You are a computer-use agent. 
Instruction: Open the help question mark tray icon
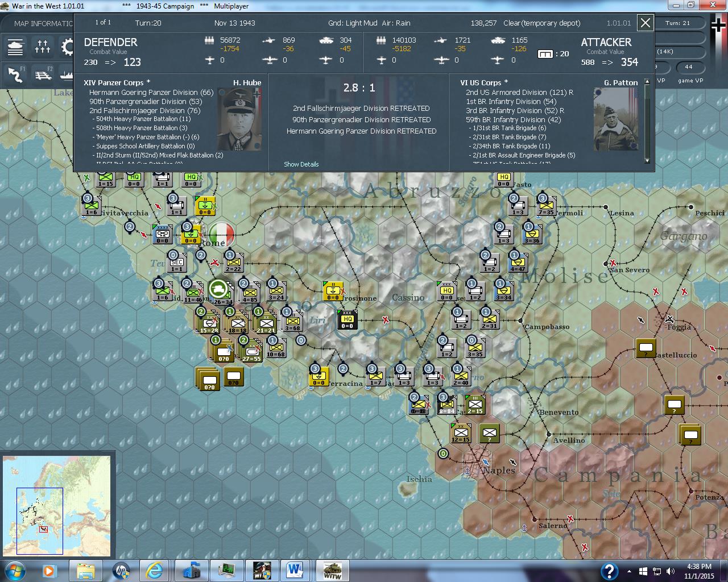pos(610,571)
